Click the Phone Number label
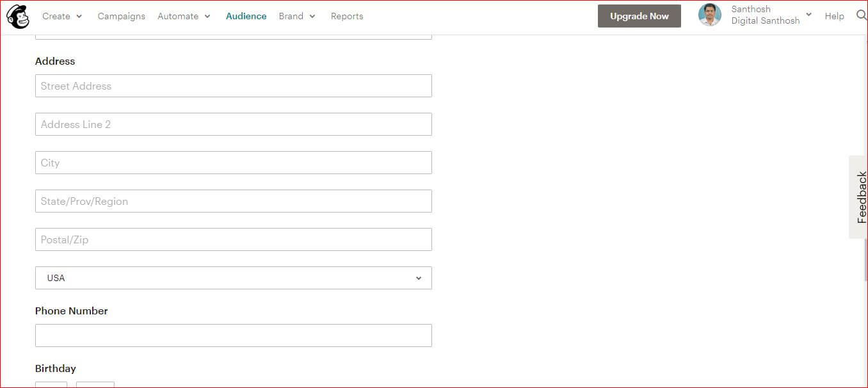Image resolution: width=868 pixels, height=388 pixels. (71, 311)
